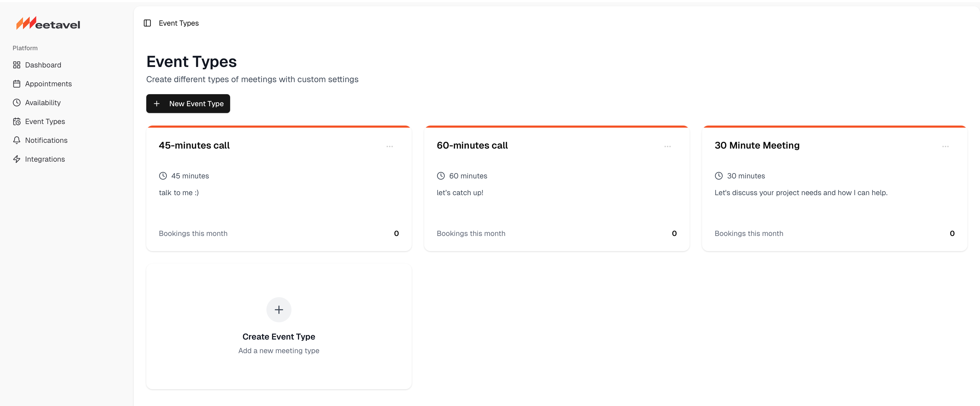The image size is (980, 406).
Task: Open options menu for 30 Minute Meeting
Action: tap(946, 146)
